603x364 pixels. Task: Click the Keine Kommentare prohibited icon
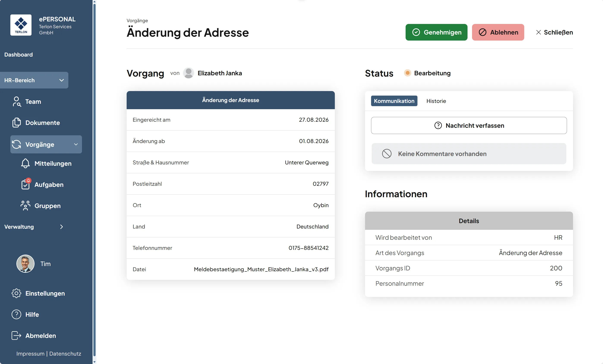pos(387,154)
